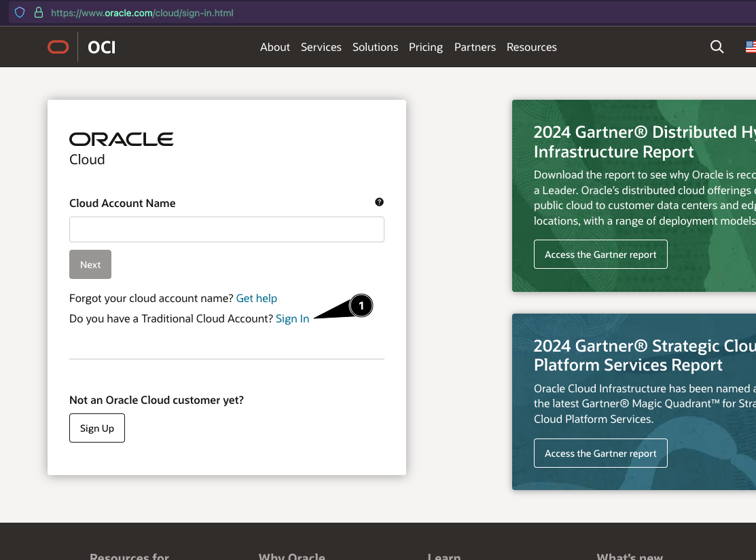This screenshot has width=756, height=560.
Task: Click the "2024 Gartner Distributed" report heading
Action: (x=645, y=142)
